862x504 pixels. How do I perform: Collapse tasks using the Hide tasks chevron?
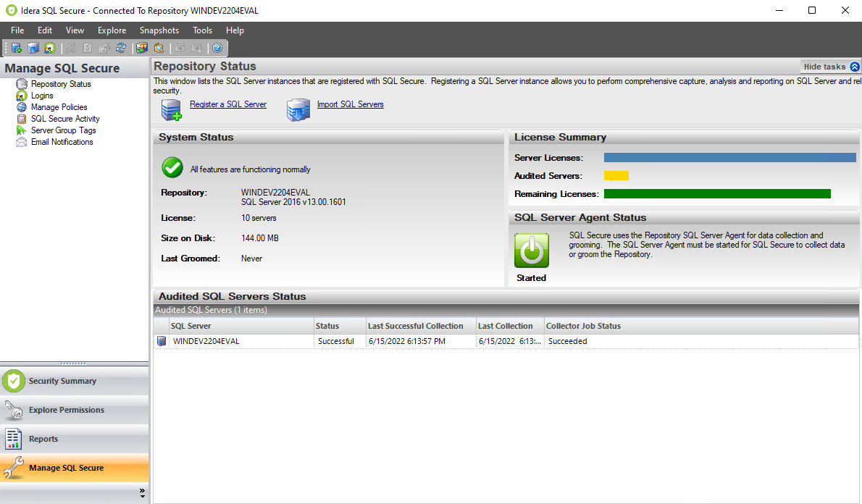[x=854, y=67]
